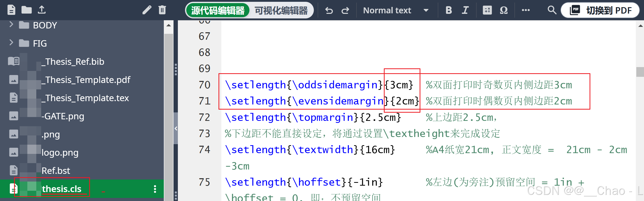The width and height of the screenshot is (644, 201).
Task: Undo the last edit
Action: pyautogui.click(x=329, y=10)
